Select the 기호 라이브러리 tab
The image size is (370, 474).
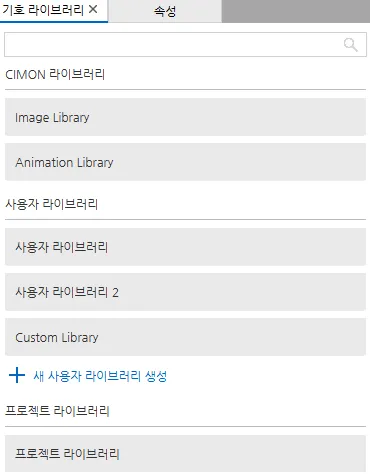point(43,10)
